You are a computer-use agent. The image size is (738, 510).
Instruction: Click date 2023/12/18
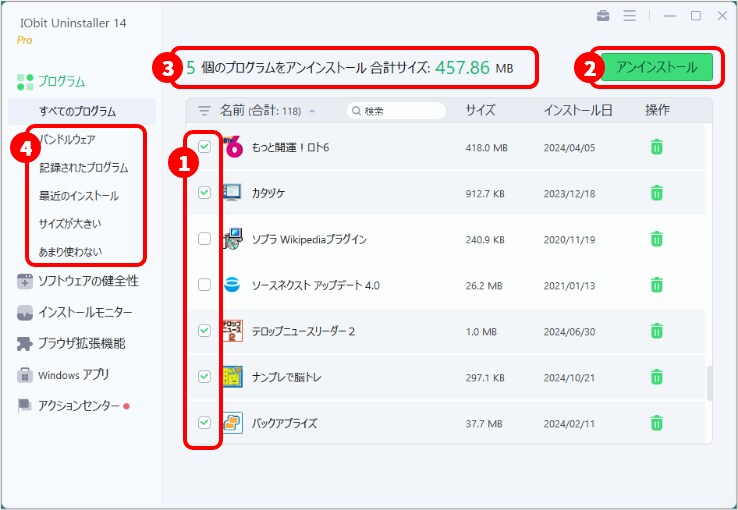coord(570,193)
